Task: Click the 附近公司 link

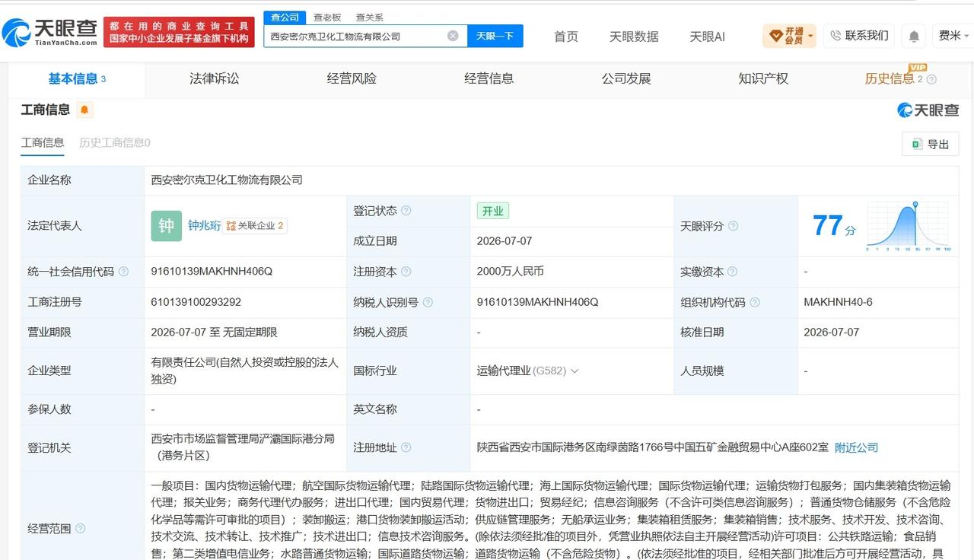Action: click(856, 447)
